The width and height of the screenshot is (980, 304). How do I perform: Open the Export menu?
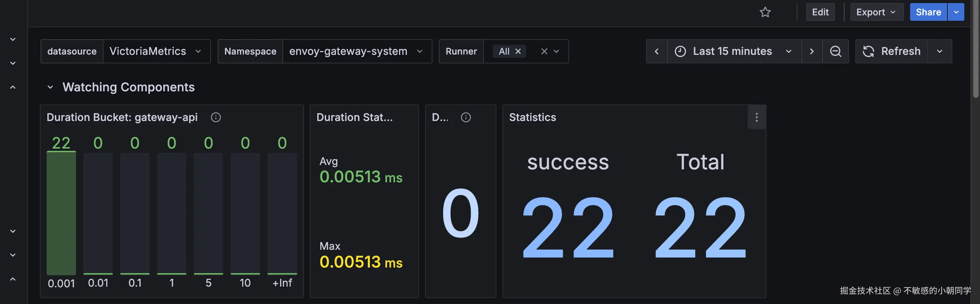(x=876, y=12)
